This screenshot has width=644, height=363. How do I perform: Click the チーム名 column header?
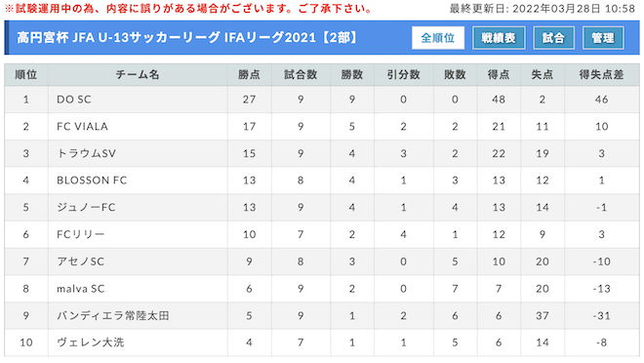coord(138,75)
